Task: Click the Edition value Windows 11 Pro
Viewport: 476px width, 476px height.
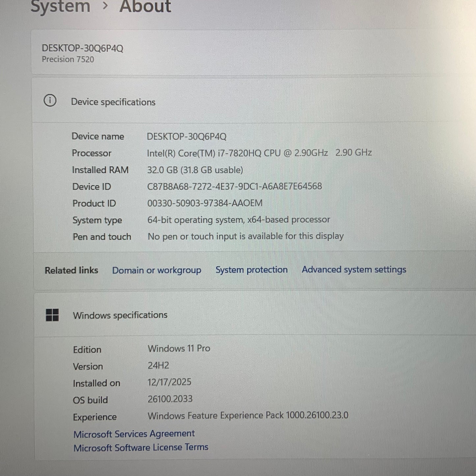Action: tap(179, 348)
